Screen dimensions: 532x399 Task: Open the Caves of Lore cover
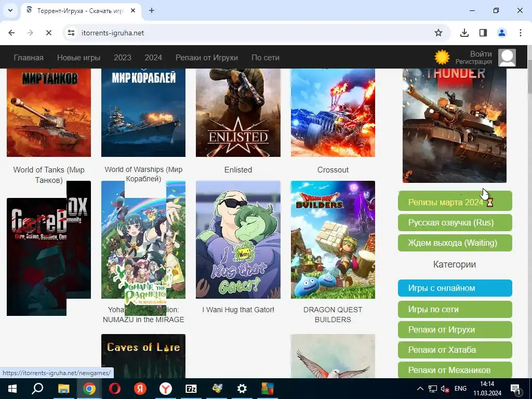click(x=143, y=356)
